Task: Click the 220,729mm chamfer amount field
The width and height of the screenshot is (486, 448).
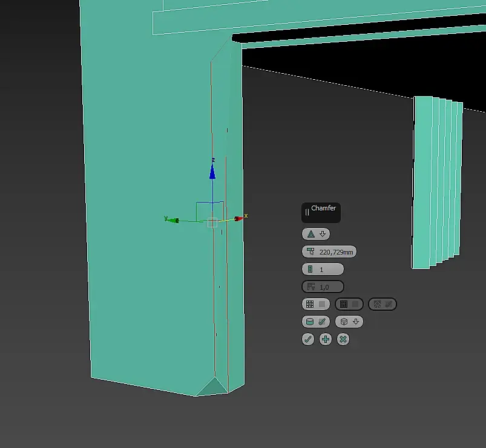Action: pos(329,252)
